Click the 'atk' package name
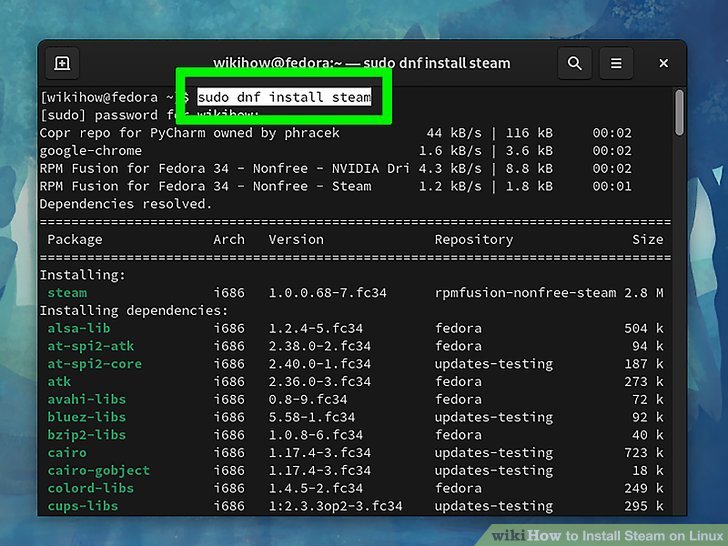 tap(59, 382)
